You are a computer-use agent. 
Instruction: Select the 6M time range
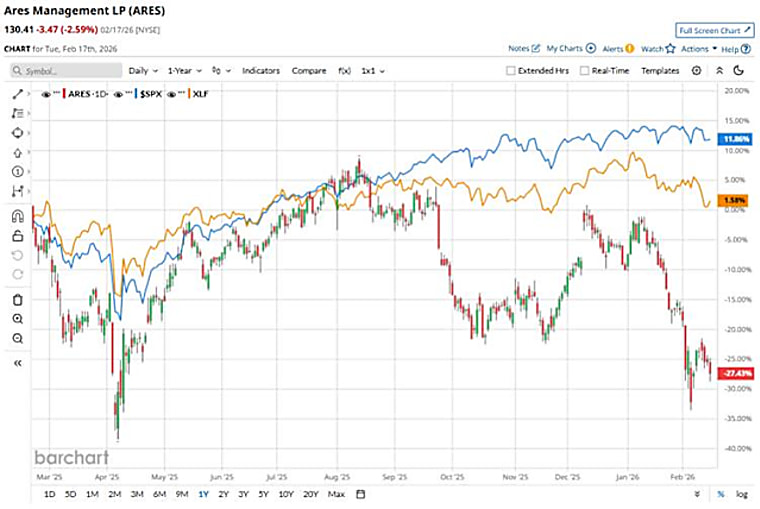pyautogui.click(x=159, y=494)
